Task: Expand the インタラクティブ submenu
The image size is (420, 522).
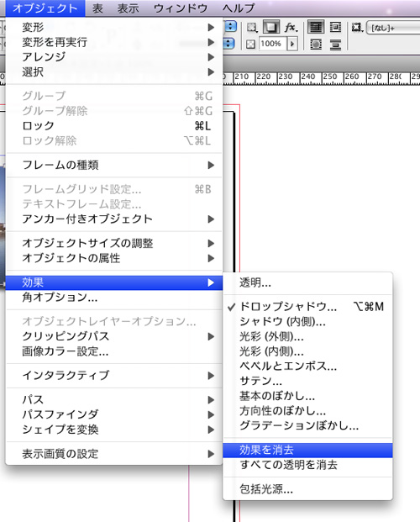Action: [114, 376]
